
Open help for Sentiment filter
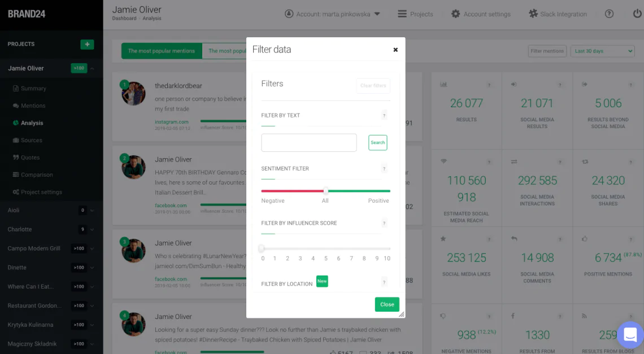(384, 169)
